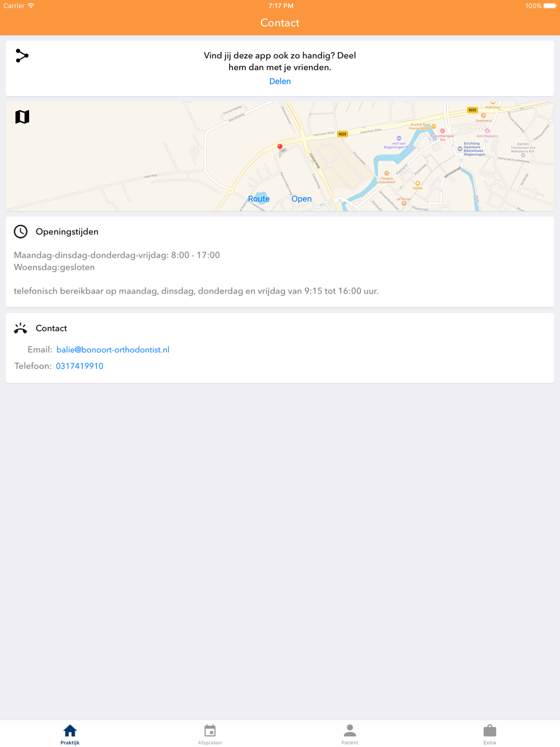Image resolution: width=560 pixels, height=747 pixels.
Task: Click the folded map icon
Action: (x=22, y=116)
